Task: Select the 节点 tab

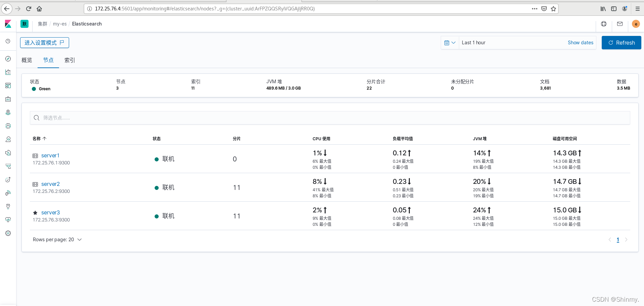Action: (x=48, y=60)
